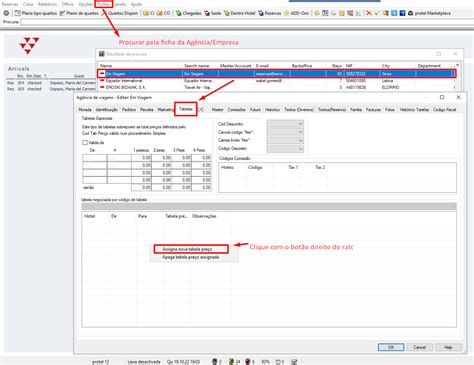Open the Código Depósito dropdown
Viewport: 474px width, 365px height.
coord(285,149)
